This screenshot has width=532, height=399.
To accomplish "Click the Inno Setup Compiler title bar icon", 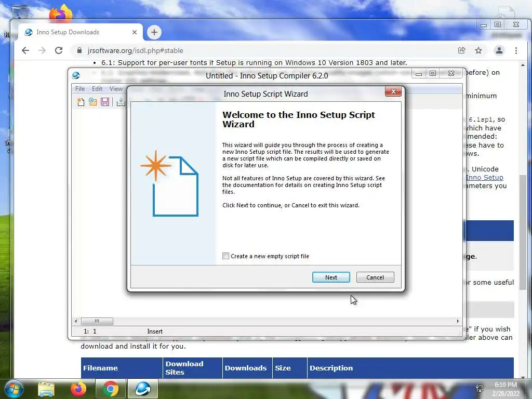I will point(76,75).
